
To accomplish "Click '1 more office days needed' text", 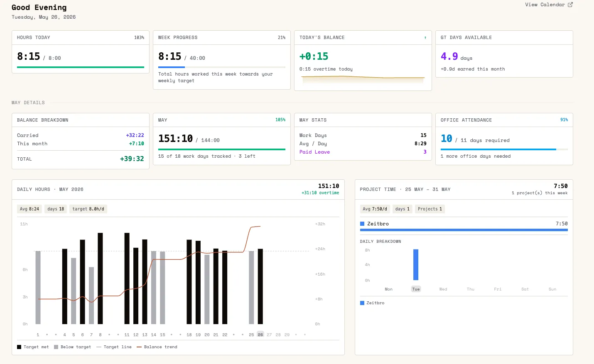I will coord(476,156).
